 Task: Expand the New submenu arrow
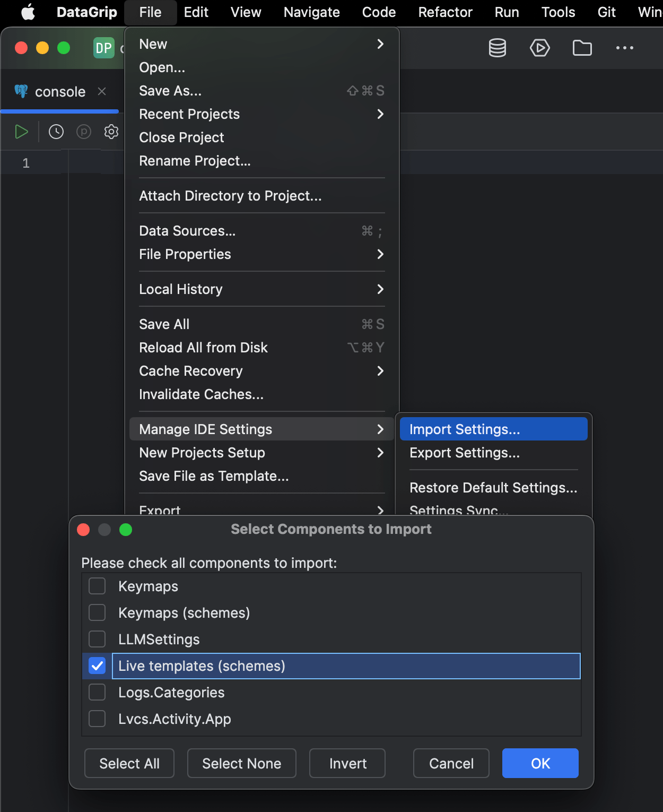[x=380, y=44]
